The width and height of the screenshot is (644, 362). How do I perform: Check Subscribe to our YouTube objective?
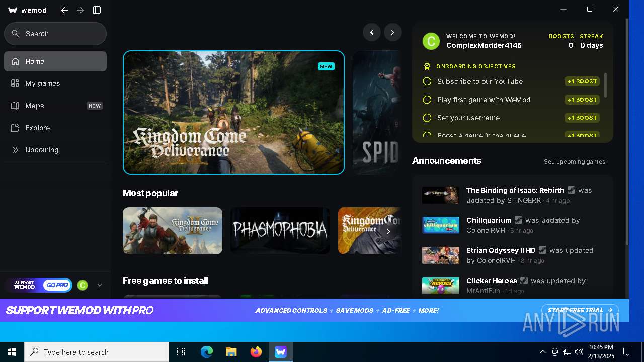pyautogui.click(x=427, y=81)
